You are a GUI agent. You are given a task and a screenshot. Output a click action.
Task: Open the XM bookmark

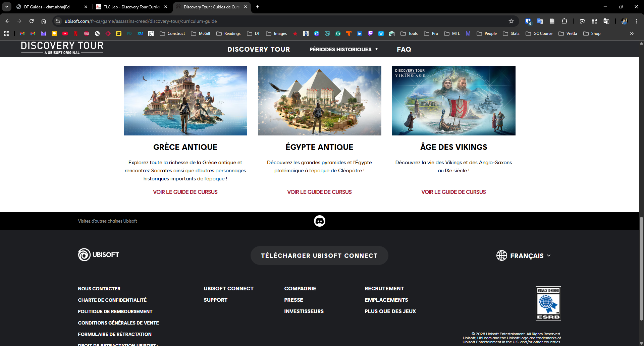pos(140,34)
